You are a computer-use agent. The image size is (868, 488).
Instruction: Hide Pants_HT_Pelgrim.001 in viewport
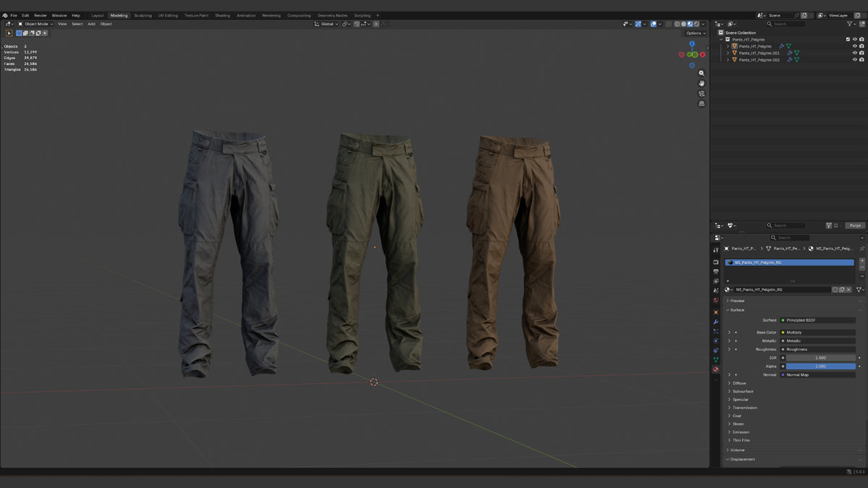[854, 53]
